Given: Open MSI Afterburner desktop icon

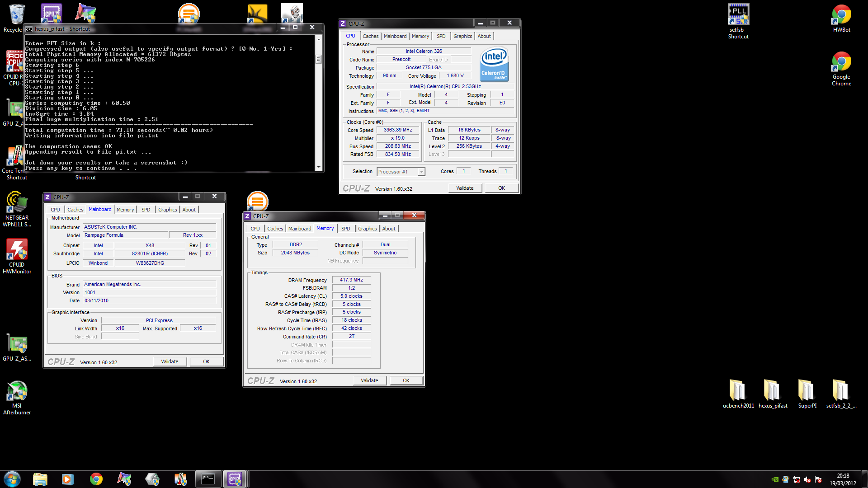Looking at the screenshot, I should 17,398.
